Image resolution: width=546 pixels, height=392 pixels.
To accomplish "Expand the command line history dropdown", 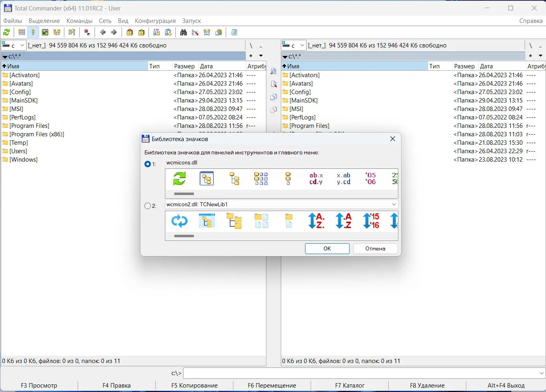I will pyautogui.click(x=542, y=374).
